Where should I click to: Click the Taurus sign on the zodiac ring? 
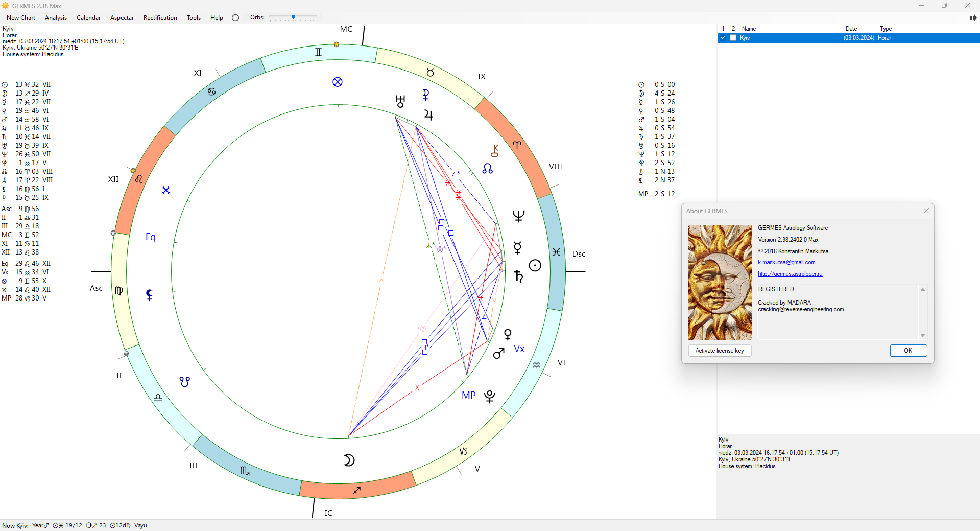coord(430,73)
